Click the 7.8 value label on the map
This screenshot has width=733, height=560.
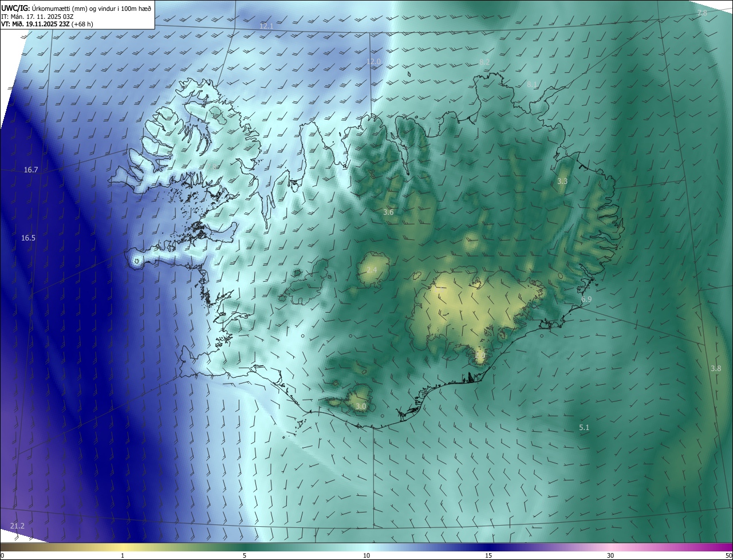[x=702, y=13]
